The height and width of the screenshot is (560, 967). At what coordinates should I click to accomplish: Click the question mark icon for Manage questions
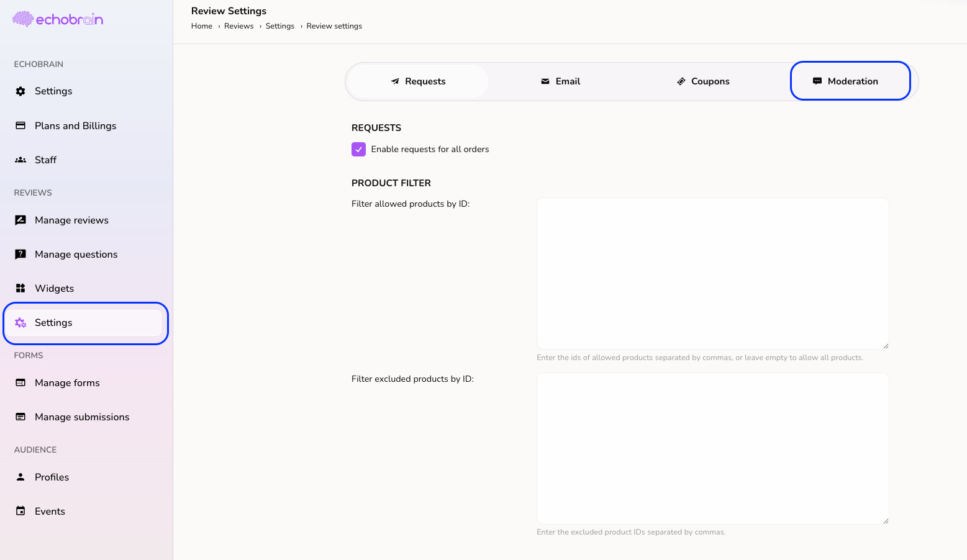click(x=20, y=255)
